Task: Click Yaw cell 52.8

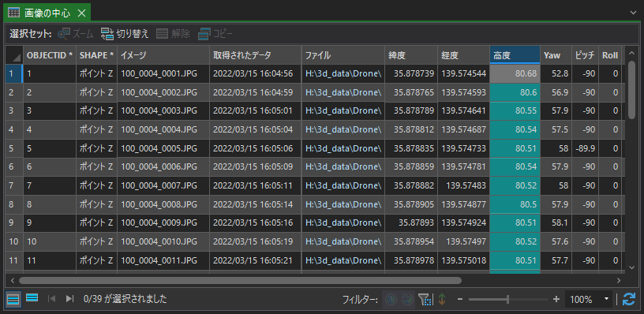Action: pos(556,74)
